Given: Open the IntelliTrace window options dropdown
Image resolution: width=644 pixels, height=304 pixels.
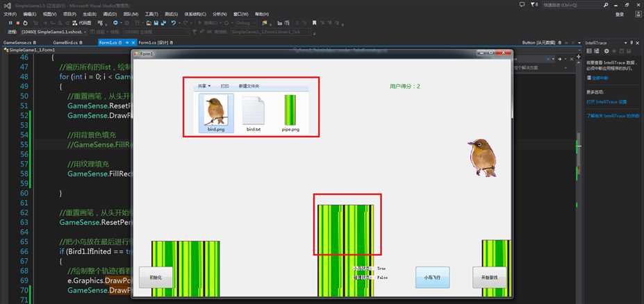Looking at the screenshot, I should 625,42.
